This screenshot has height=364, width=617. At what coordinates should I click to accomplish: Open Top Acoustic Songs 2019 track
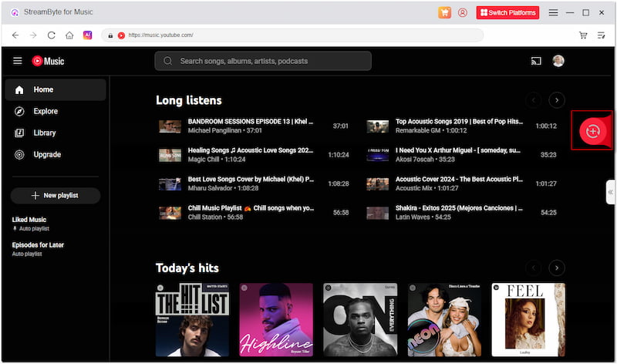tap(459, 122)
